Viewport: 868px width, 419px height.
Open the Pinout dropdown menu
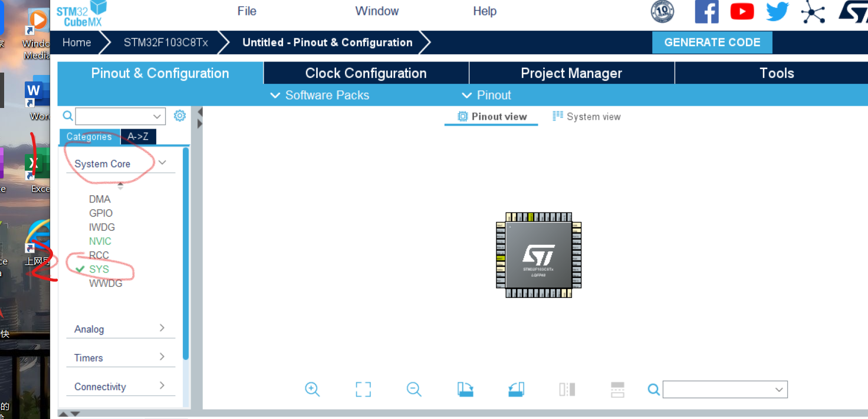tap(486, 95)
